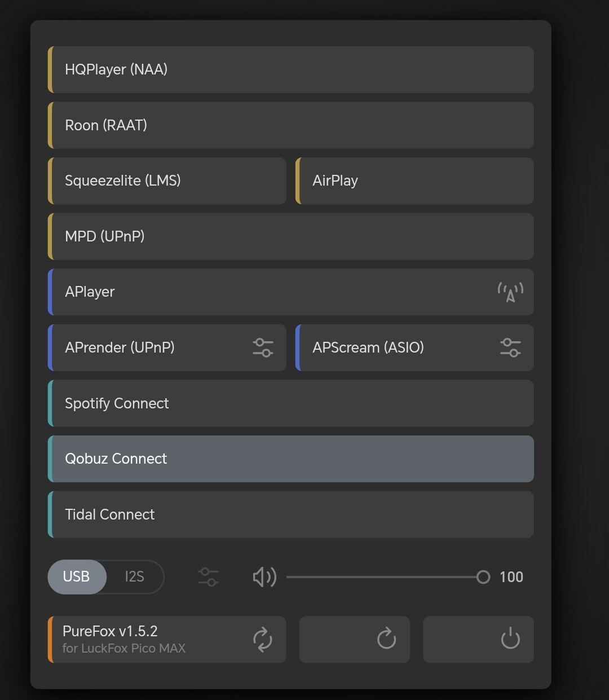Enable Tidal Connect service
This screenshot has width=609, height=700.
[x=290, y=514]
